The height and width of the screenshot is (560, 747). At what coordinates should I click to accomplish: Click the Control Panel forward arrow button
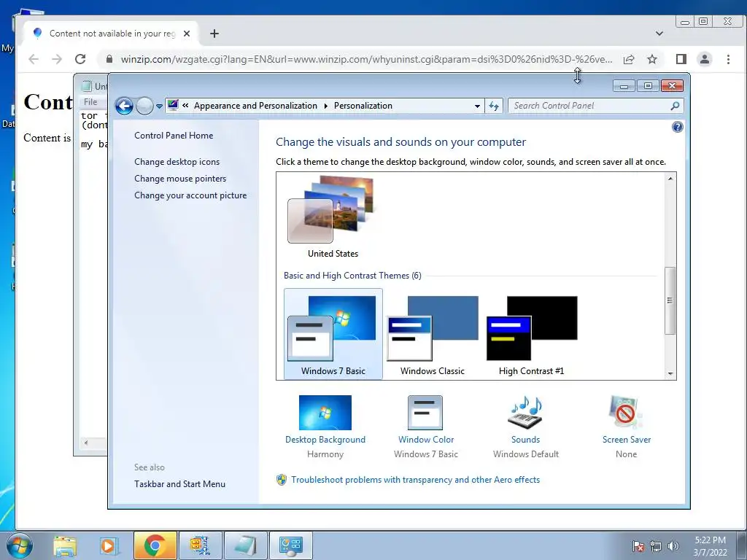(x=144, y=106)
